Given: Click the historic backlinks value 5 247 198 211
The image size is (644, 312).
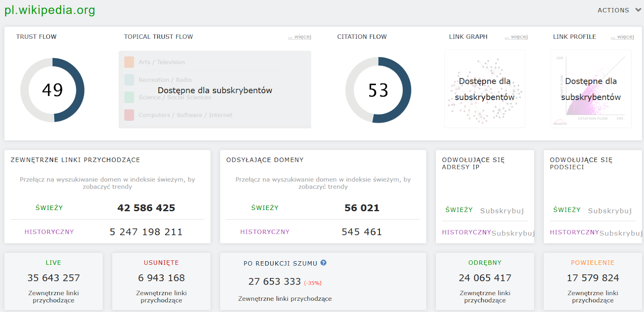Looking at the screenshot, I should (x=146, y=232).
